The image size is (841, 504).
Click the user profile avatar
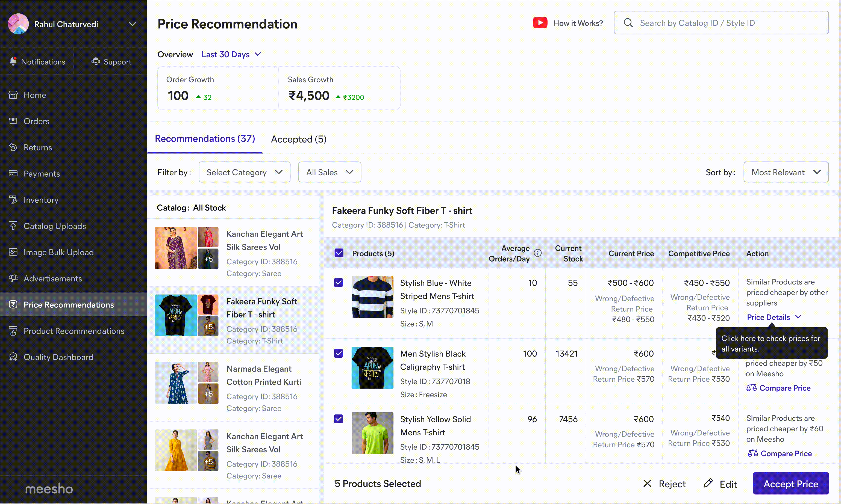pyautogui.click(x=18, y=24)
